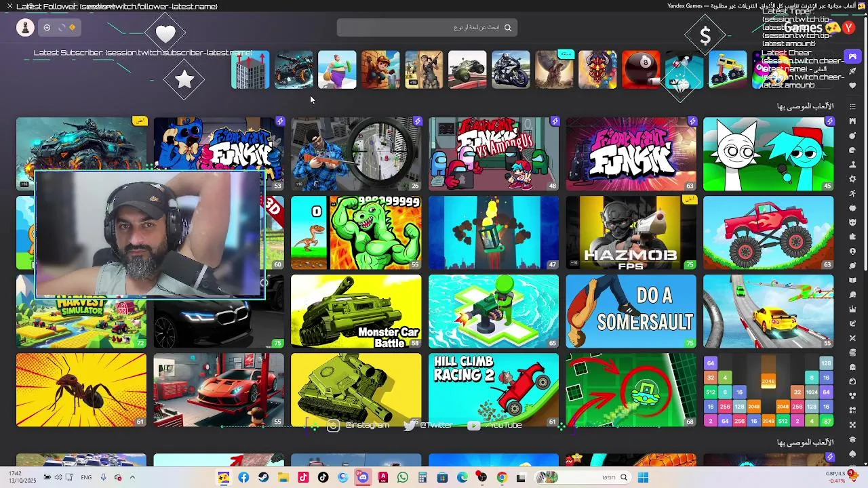868x488 pixels.
Task: Open the yellow car stunt track thumbnail
Action: pos(768,311)
